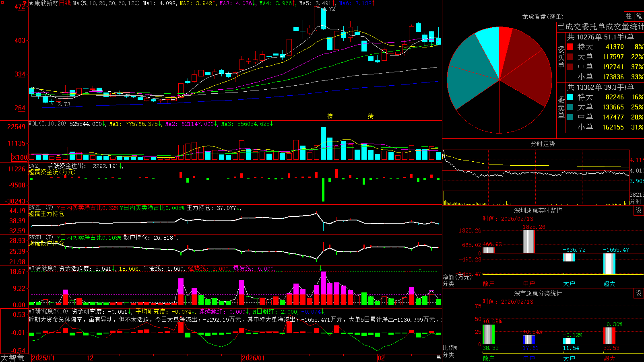Switch the pie panel to 柱 view
Viewport: 644px width, 362px height.
pyautogui.click(x=629, y=16)
